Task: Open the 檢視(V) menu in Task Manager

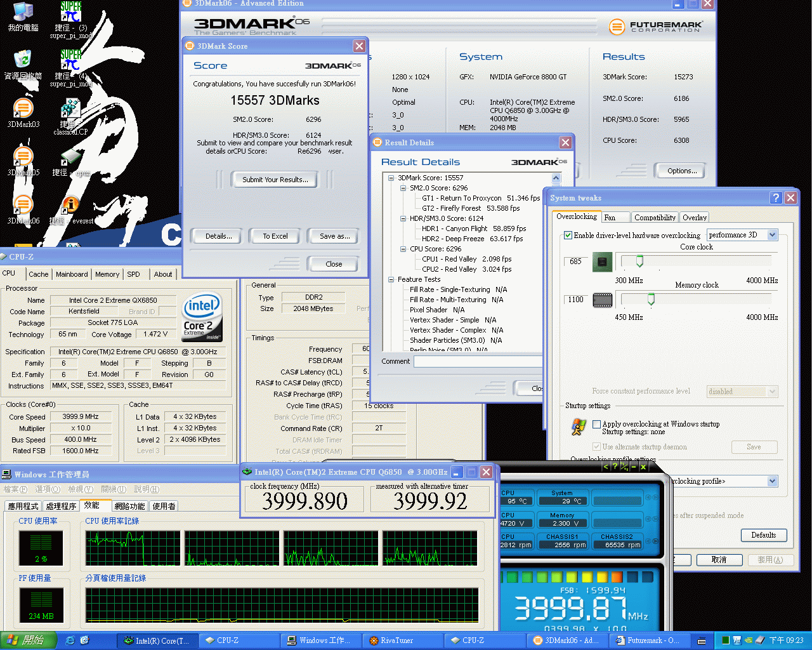Action: [81, 489]
